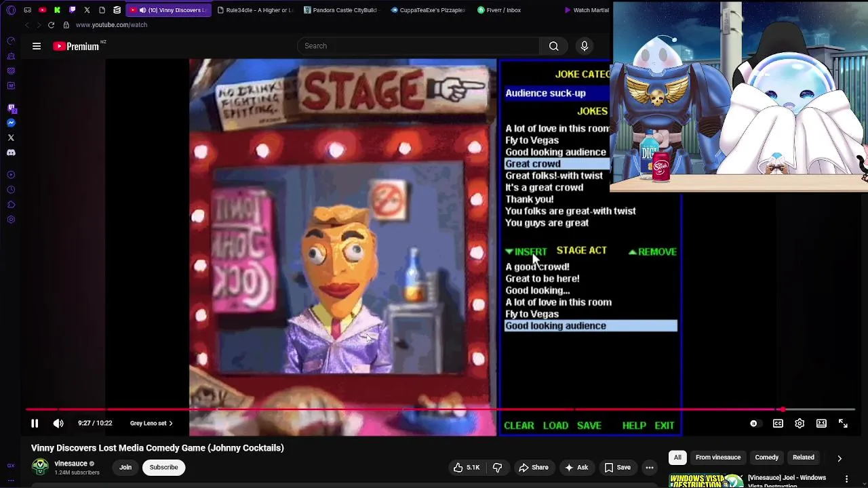Dislike the video
The image size is (868, 488).
497,468
